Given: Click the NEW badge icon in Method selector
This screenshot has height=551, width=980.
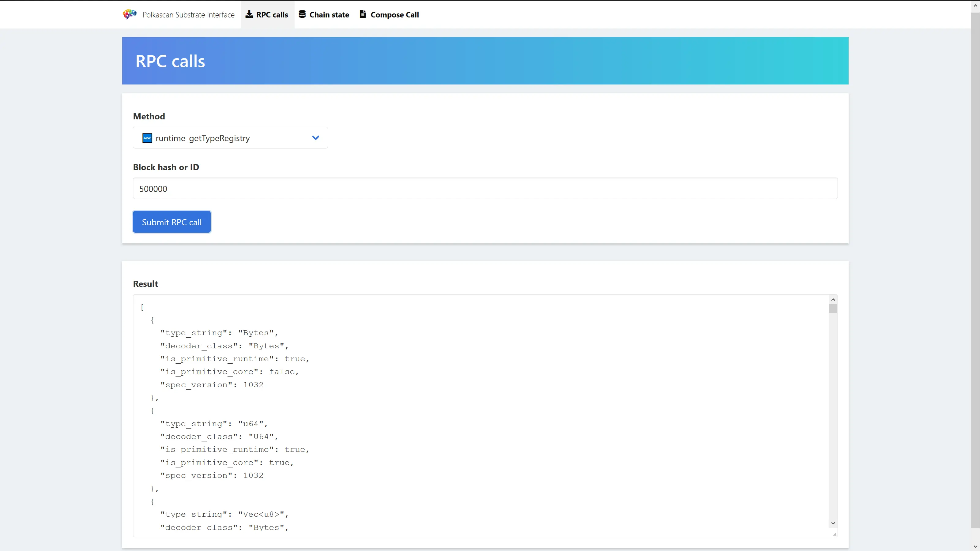Looking at the screenshot, I should pos(147,138).
